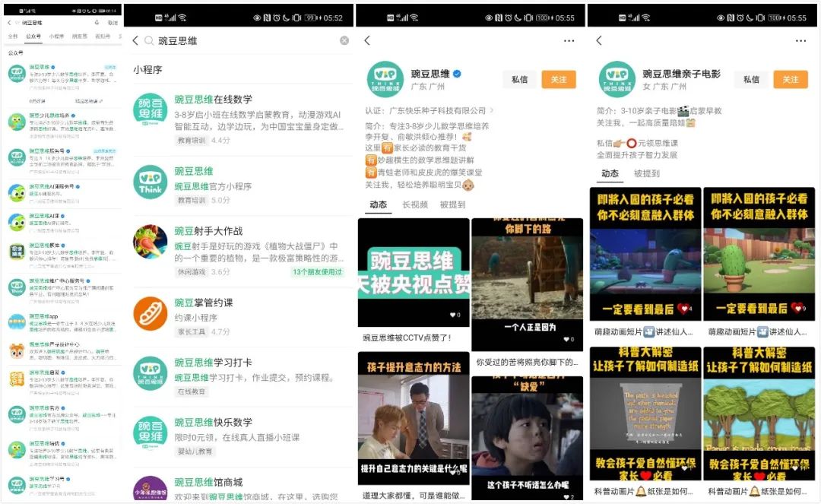
Task: Open the more options dots on 豌豆思维亲子电影 profile
Action: tap(800, 41)
